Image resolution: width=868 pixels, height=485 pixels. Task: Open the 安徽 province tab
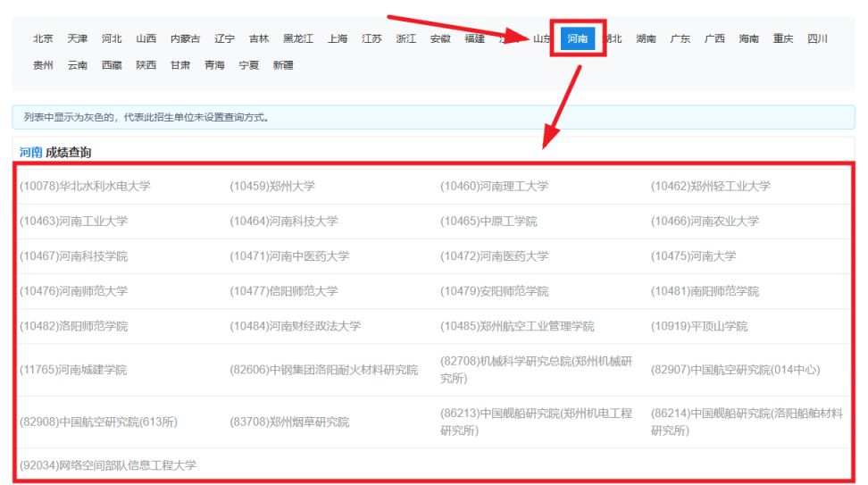click(x=440, y=38)
